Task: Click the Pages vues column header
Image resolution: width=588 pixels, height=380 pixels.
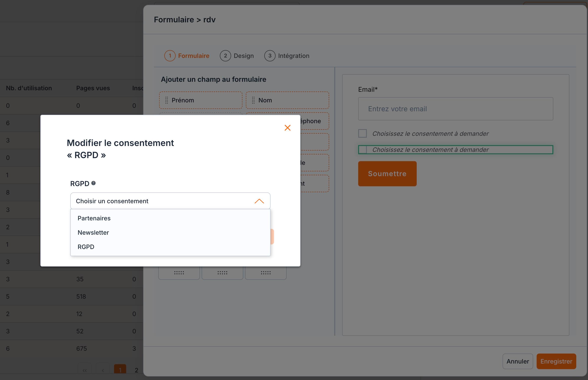Action: tap(93, 88)
